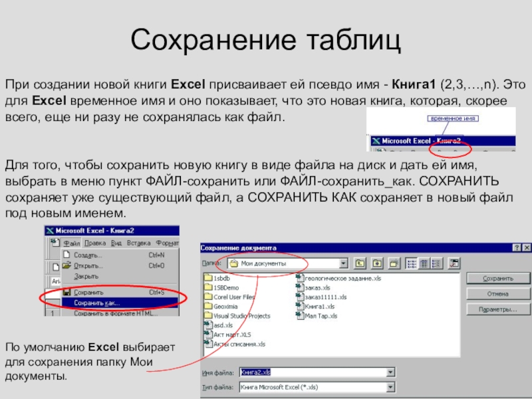Screen dimensions: 532x399
Task: Select the Книга1.xls file
Action: pos(315,307)
